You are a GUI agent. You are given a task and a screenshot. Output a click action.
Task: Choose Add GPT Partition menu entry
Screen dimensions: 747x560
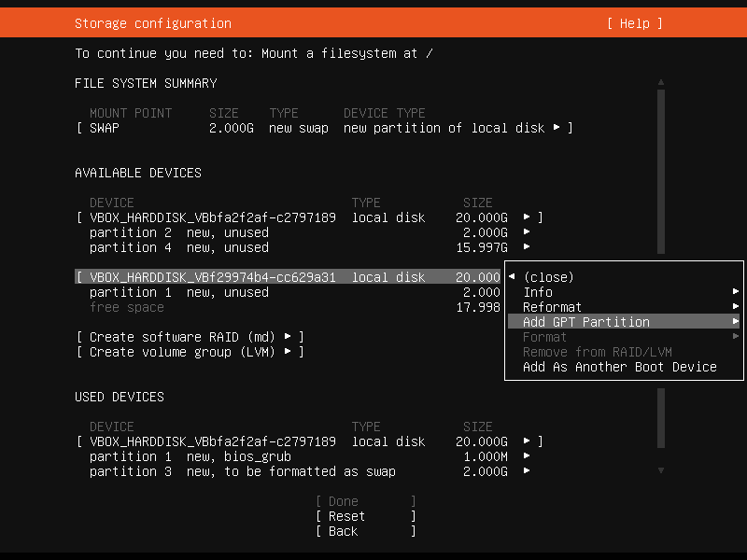pyautogui.click(x=624, y=322)
